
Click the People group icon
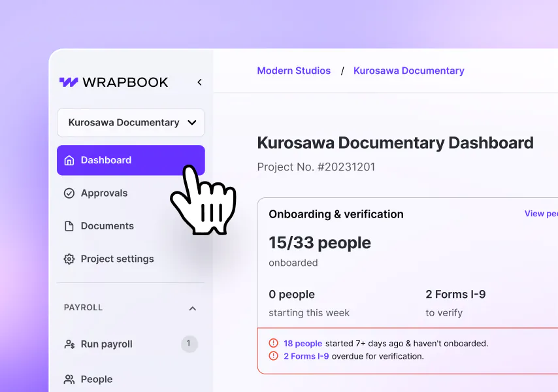click(x=69, y=379)
